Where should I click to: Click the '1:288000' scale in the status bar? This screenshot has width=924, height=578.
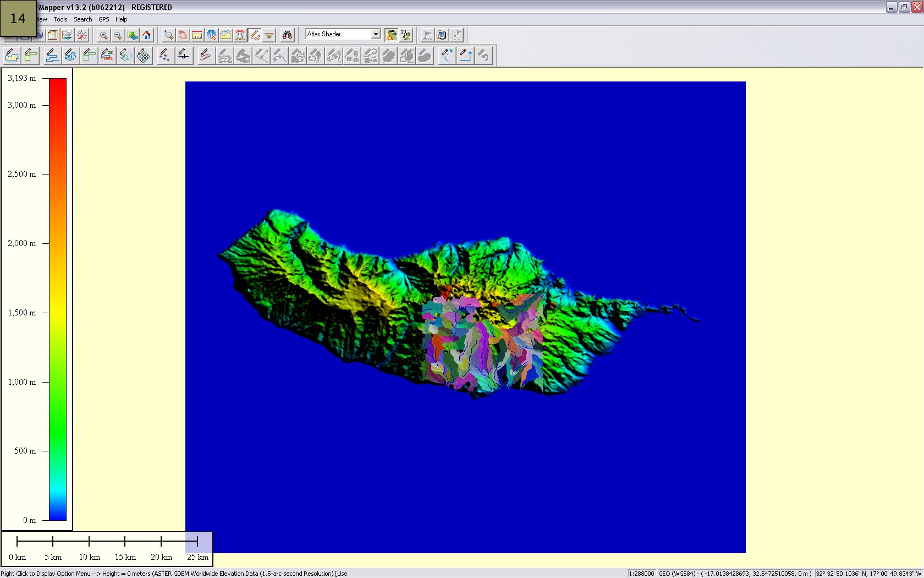(x=642, y=574)
